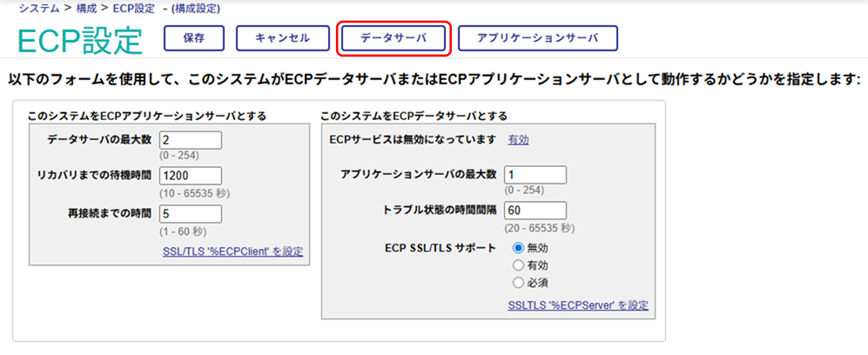Focus the データサーバの最大数 input field
The height and width of the screenshot is (355, 868).
(191, 140)
